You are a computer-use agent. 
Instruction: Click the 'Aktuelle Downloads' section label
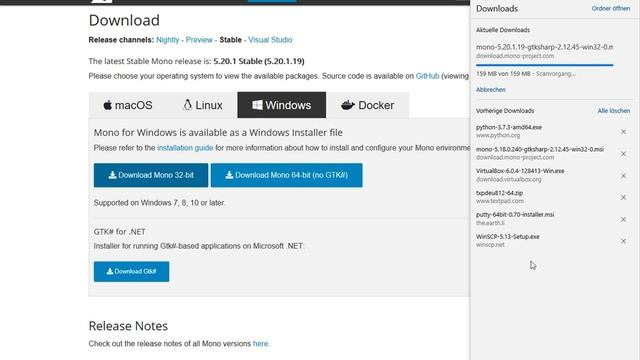[503, 30]
